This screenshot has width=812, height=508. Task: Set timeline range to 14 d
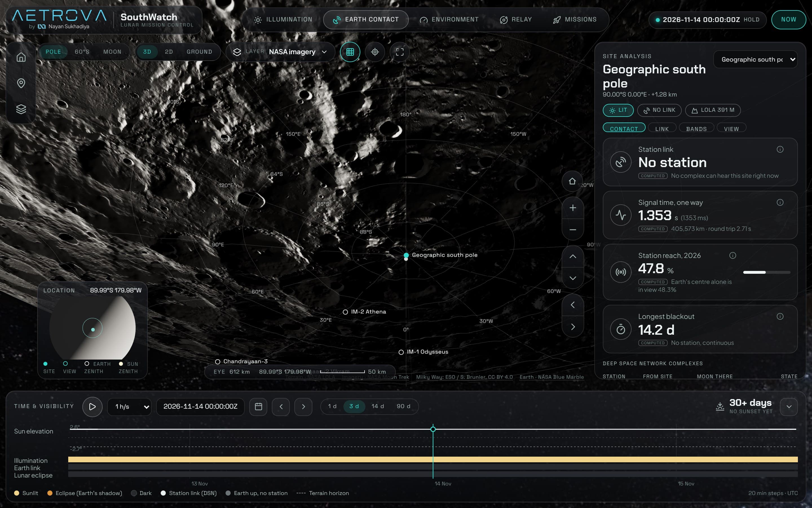(378, 406)
